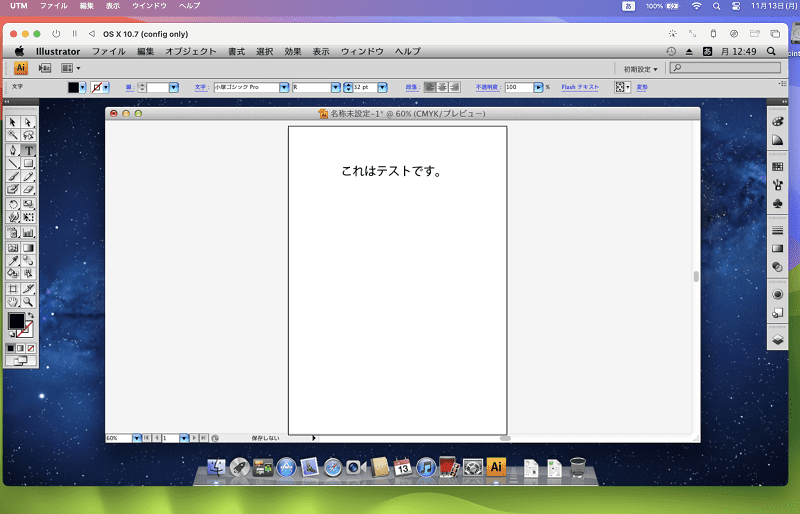Screen dimensions: 800x514
Task: Open the Layers panel icon
Action: 778,339
